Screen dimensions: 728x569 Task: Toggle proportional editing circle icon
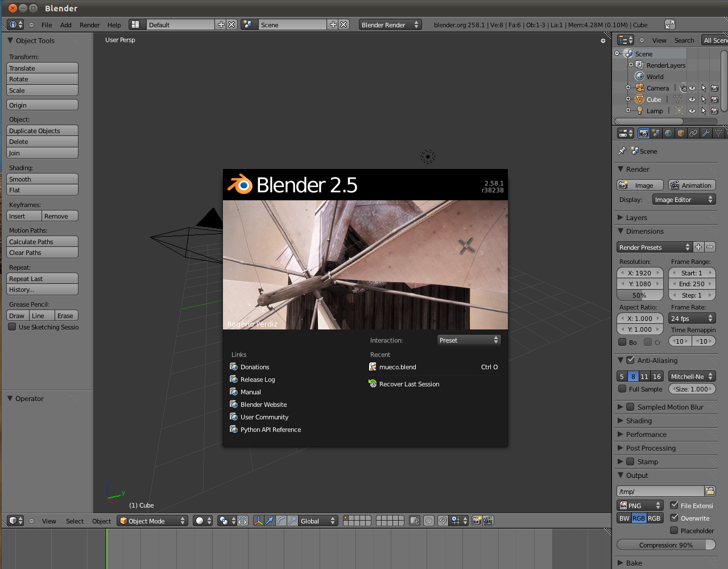tap(429, 521)
